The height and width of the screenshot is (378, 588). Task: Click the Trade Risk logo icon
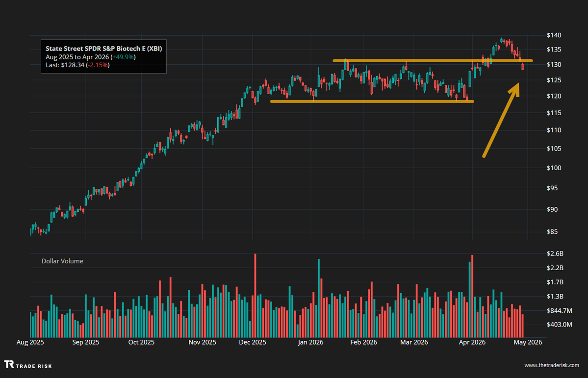click(9, 365)
